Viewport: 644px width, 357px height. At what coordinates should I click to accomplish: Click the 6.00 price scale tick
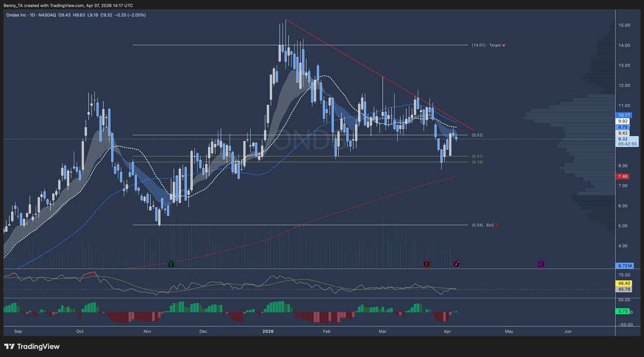tap(623, 206)
